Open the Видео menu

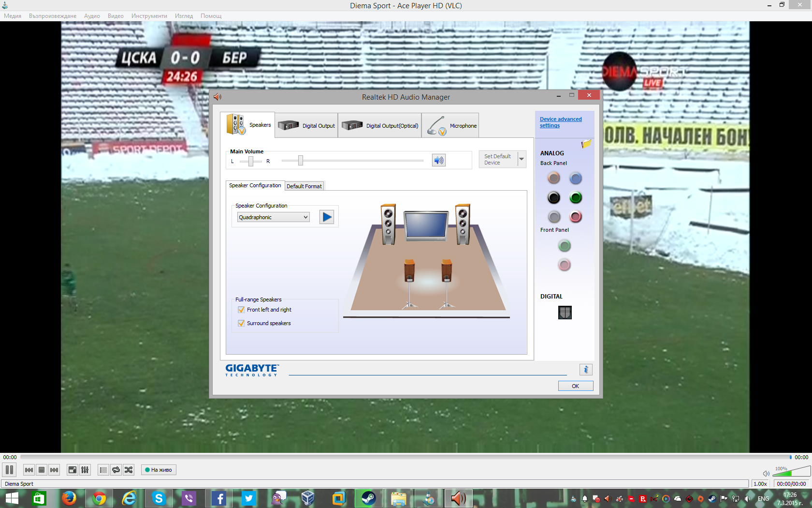coord(116,16)
